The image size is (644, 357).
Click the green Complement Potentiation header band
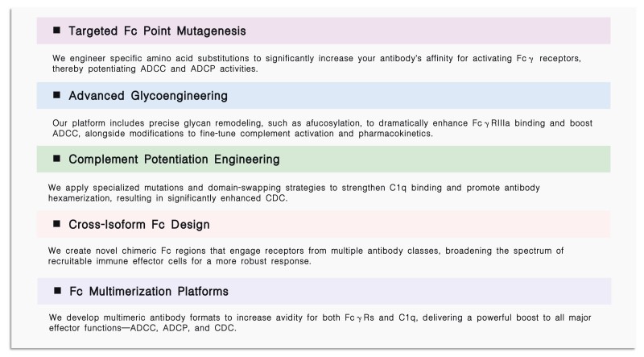click(324, 160)
